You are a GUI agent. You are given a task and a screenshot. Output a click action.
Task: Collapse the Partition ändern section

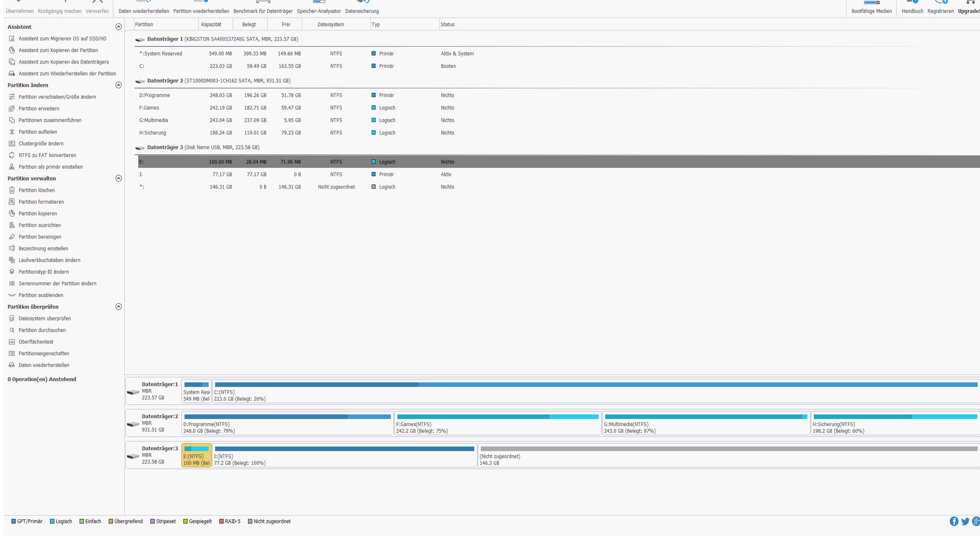[x=119, y=85]
